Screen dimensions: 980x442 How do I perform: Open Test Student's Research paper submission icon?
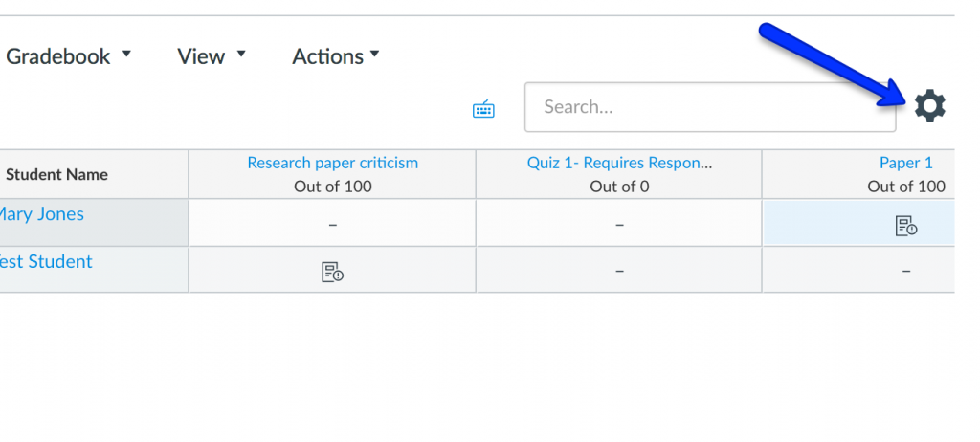click(x=332, y=272)
